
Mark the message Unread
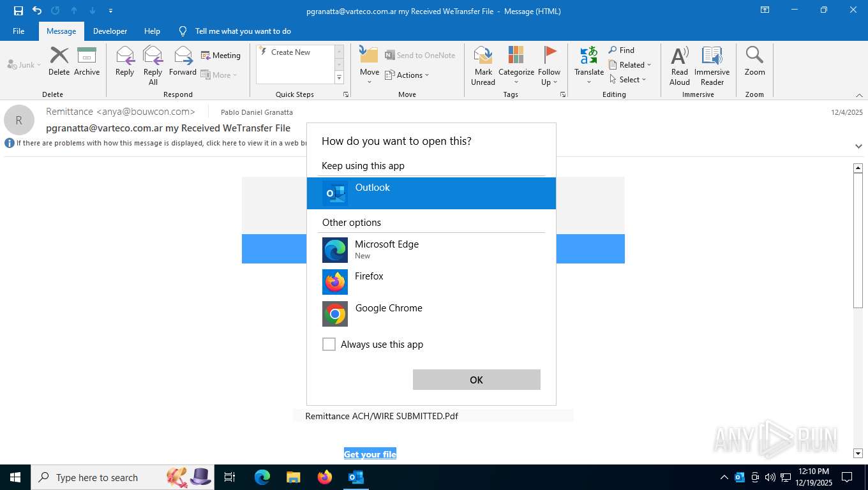(x=483, y=66)
